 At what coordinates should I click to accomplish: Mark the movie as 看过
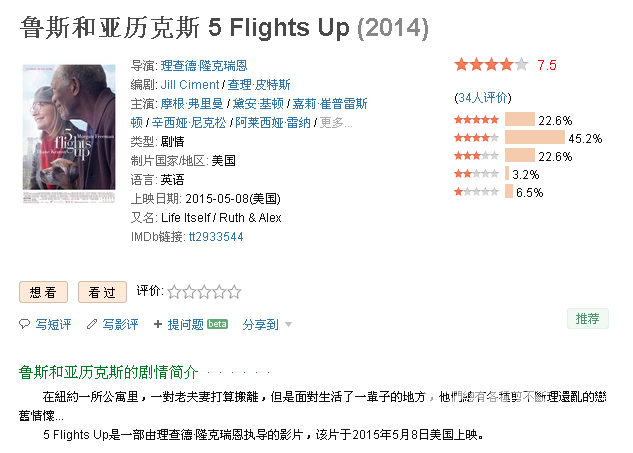click(102, 292)
